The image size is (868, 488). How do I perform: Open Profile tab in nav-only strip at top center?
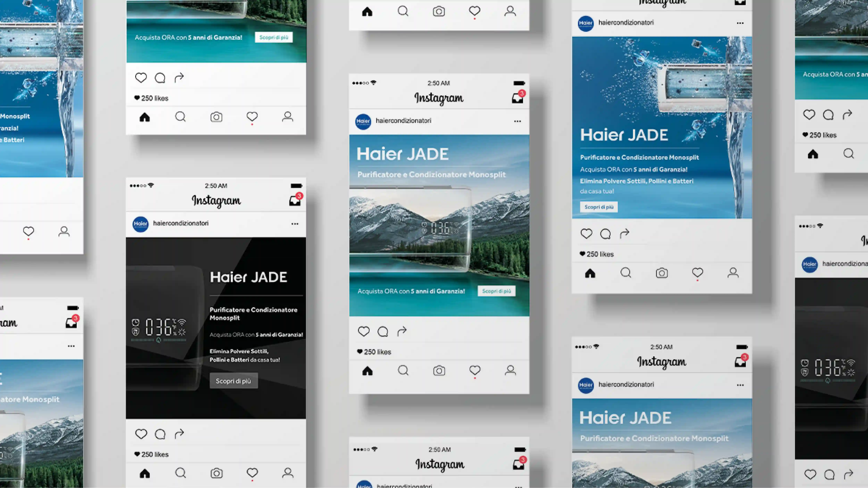coord(510,11)
